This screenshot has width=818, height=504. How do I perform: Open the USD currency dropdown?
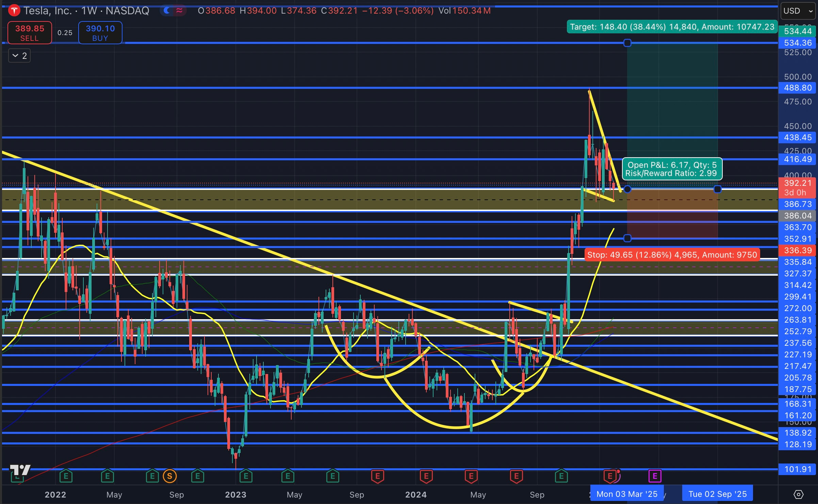(798, 11)
